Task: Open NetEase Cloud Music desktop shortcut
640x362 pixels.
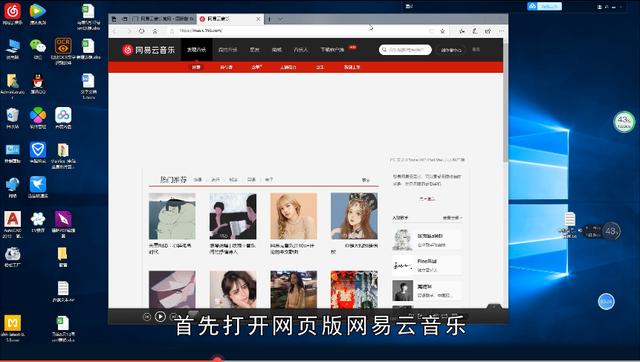Action: [x=12, y=11]
